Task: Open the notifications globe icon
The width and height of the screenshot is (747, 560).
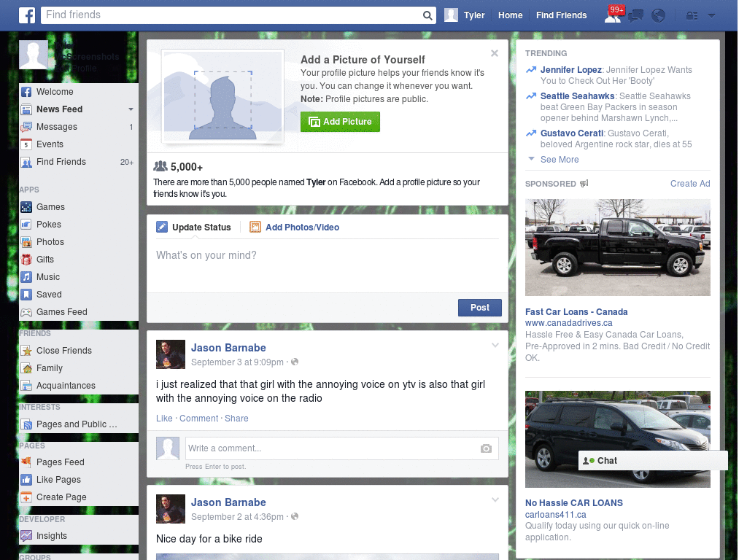Action: 659,16
